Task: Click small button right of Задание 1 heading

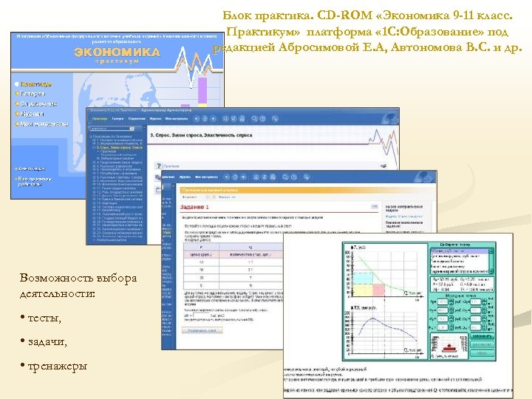Action: click(375, 206)
